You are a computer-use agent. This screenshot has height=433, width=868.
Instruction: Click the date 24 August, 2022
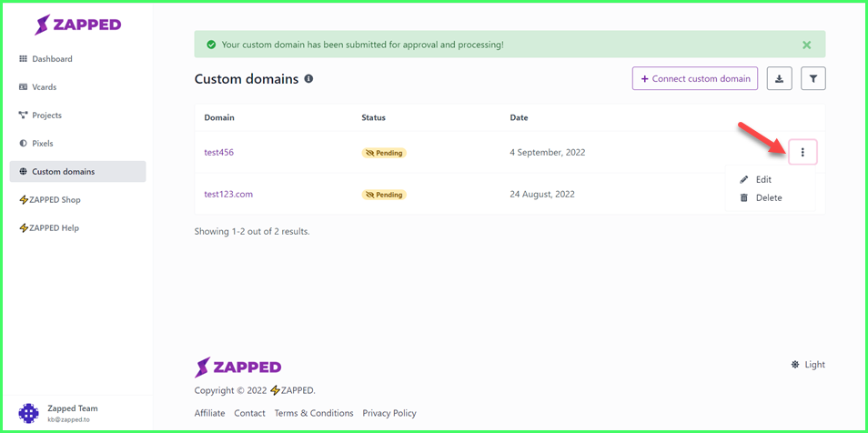point(542,195)
